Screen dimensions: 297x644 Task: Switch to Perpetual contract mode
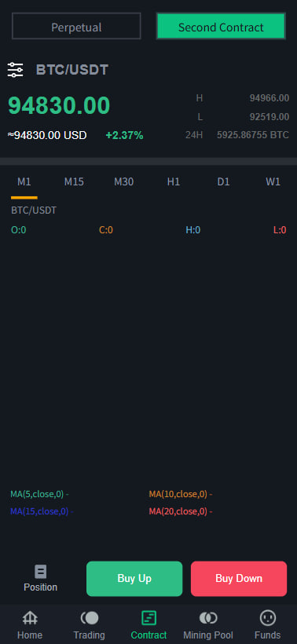tap(76, 26)
